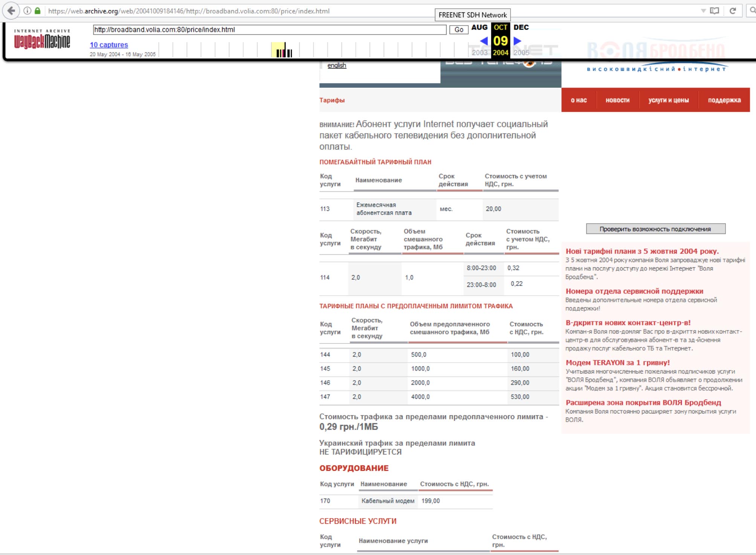Open the 'новости' menu item
The height and width of the screenshot is (555, 756).
click(x=617, y=100)
